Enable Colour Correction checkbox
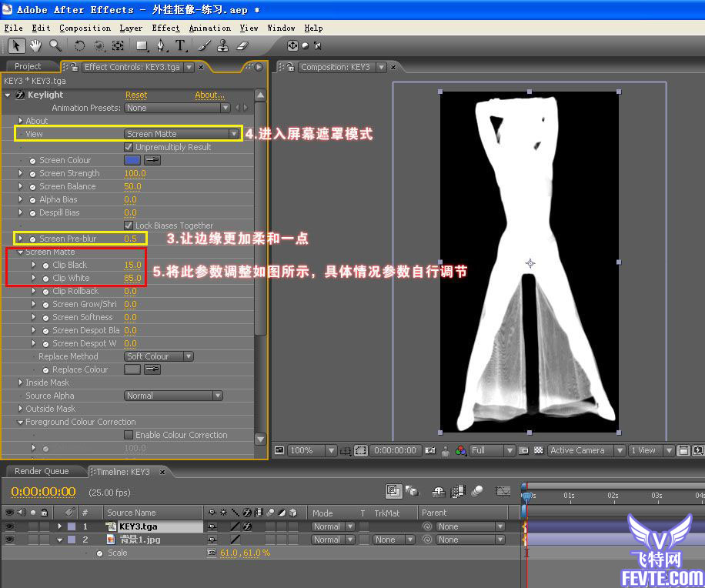 [129, 435]
